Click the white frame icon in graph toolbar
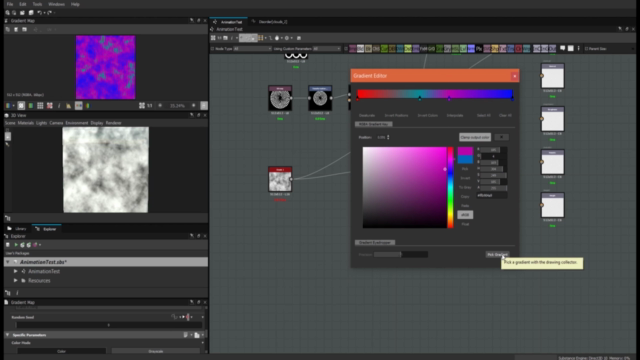The width and height of the screenshot is (640, 360). coord(571,49)
